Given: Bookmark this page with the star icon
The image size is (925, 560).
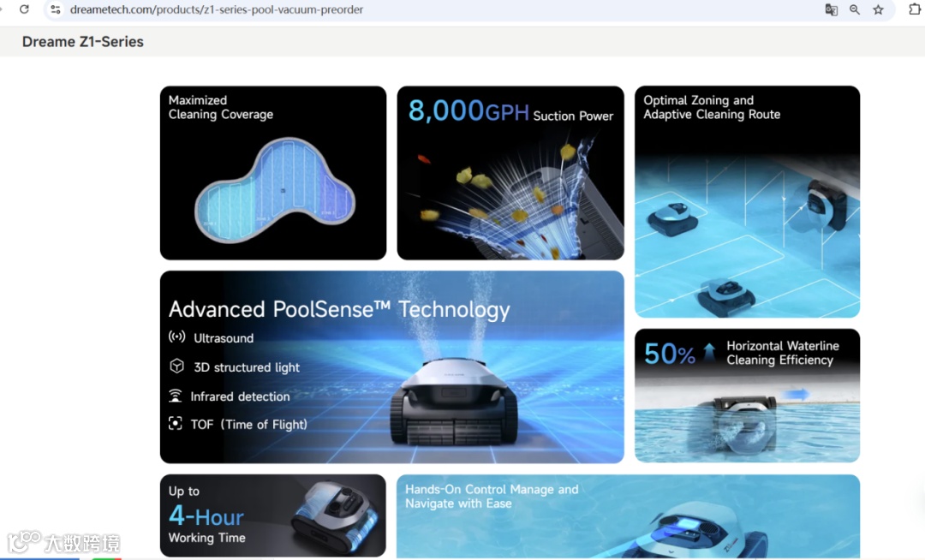Looking at the screenshot, I should click(879, 9).
